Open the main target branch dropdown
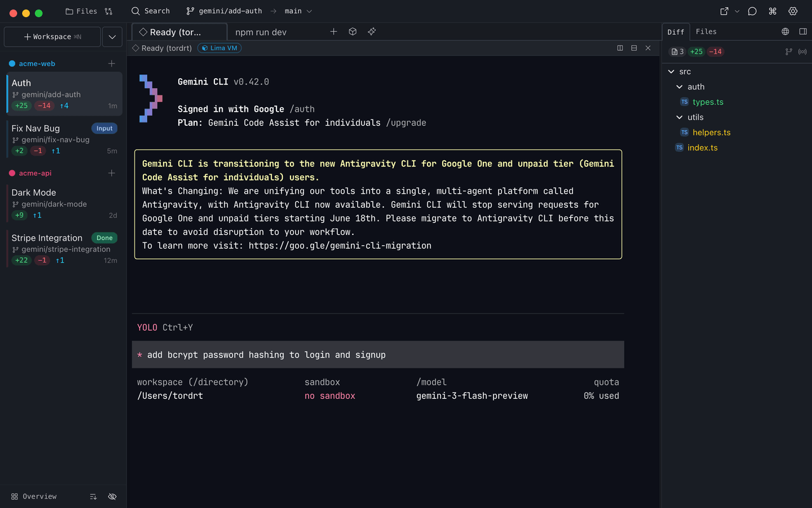 298,11
